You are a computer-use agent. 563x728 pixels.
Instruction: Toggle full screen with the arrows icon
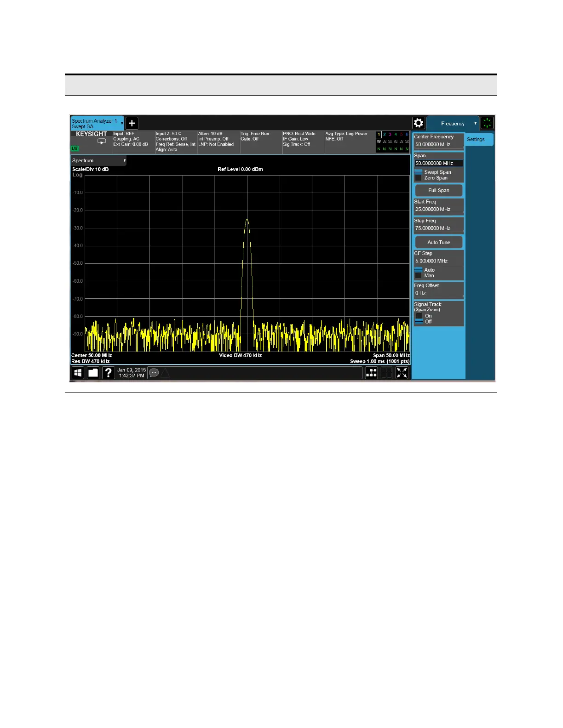point(402,373)
